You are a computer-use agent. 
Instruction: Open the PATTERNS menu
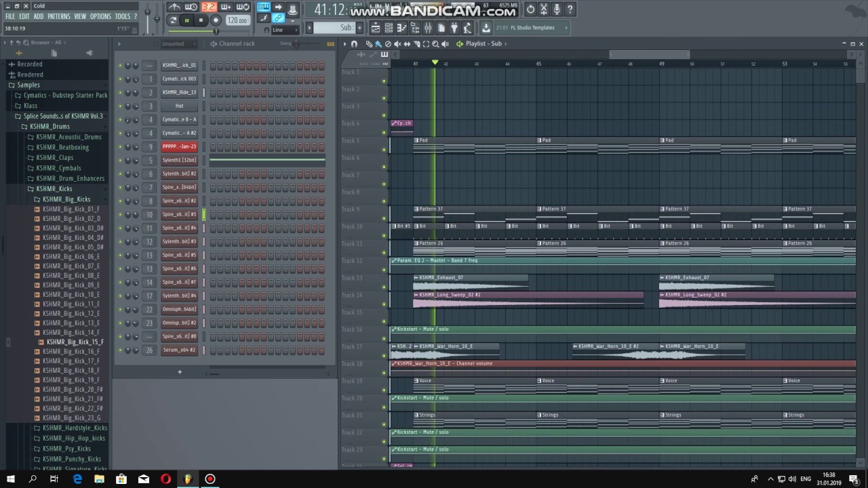59,16
